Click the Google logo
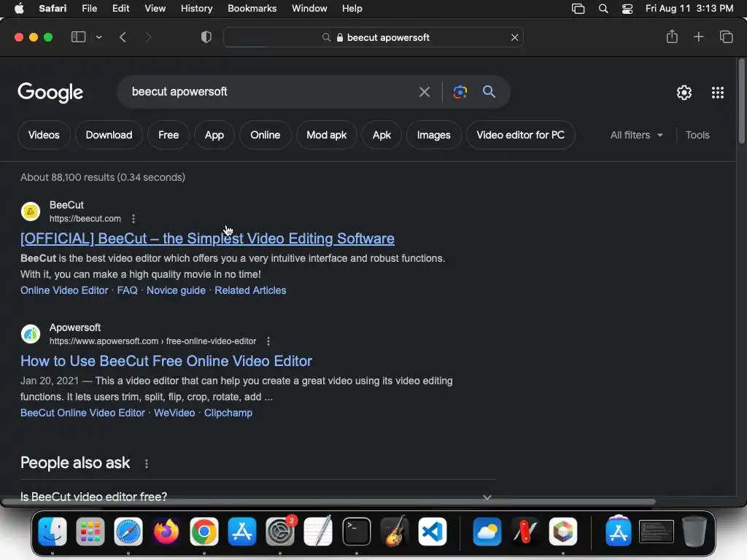747x560 pixels. 50,93
